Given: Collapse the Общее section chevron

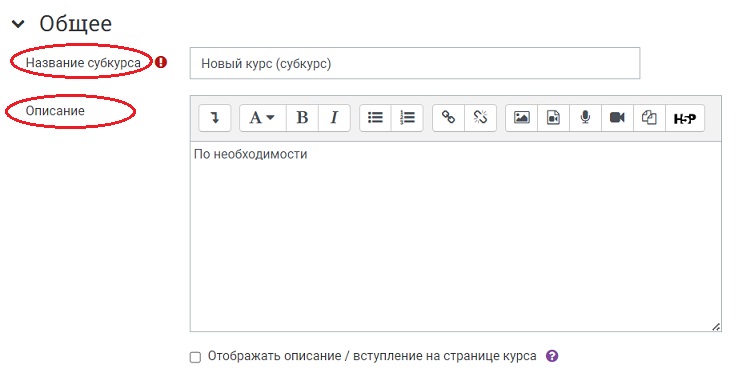Looking at the screenshot, I should 18,24.
